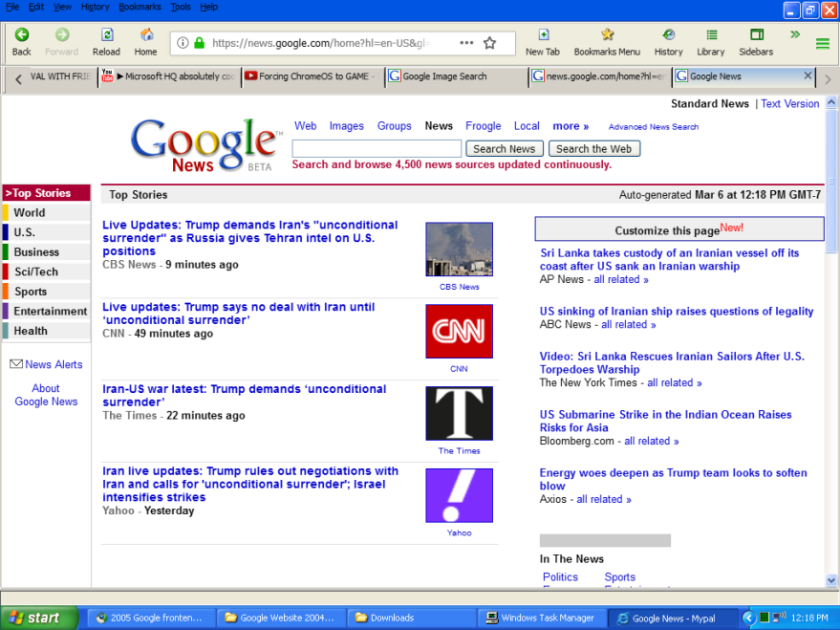The image size is (840, 630).
Task: Open the Bookmarks menu bar item
Action: [140, 7]
